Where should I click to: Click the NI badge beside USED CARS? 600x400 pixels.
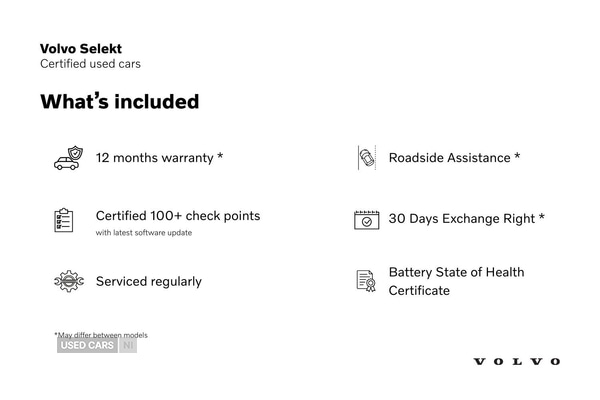(128, 346)
